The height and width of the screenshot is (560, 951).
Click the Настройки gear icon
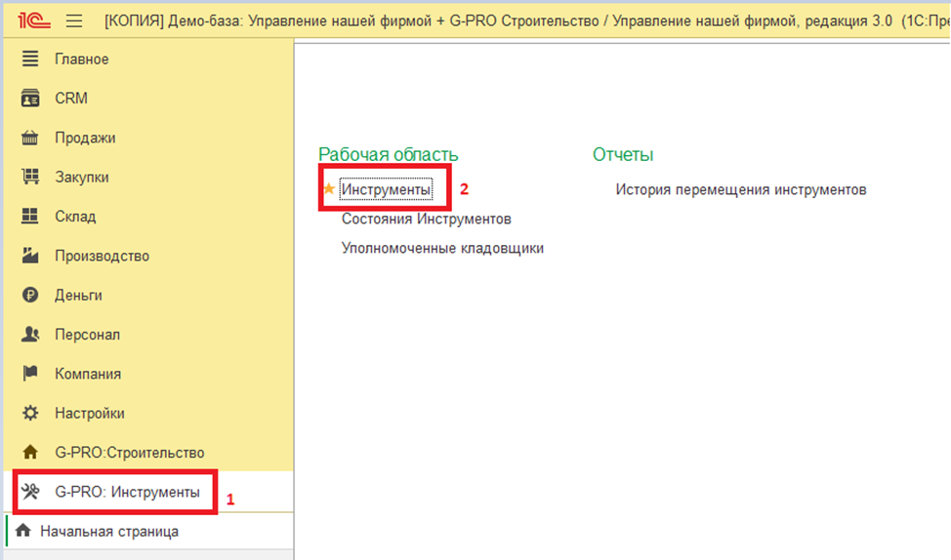pos(30,414)
